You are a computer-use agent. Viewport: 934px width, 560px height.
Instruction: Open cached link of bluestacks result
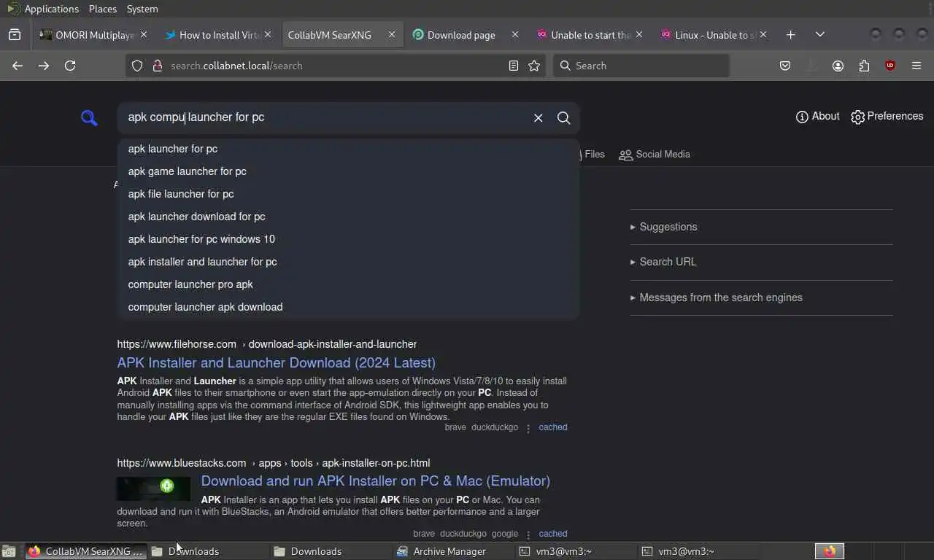tap(552, 534)
